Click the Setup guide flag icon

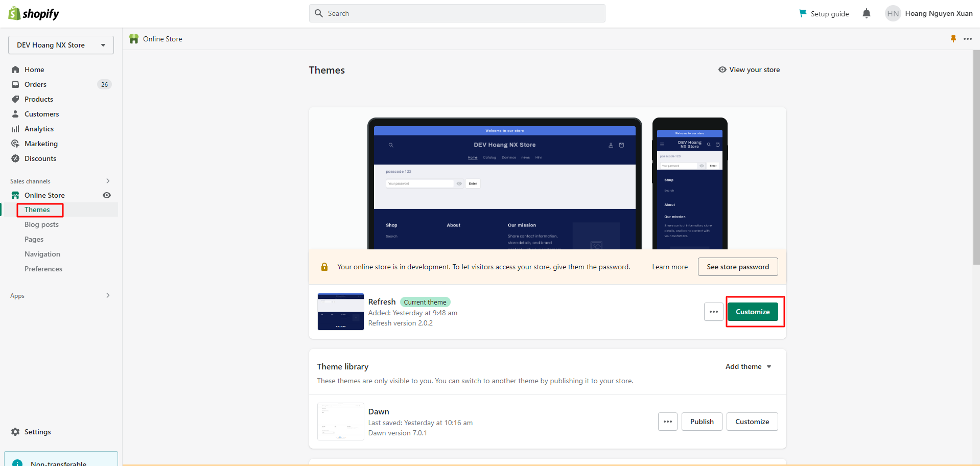click(x=803, y=13)
